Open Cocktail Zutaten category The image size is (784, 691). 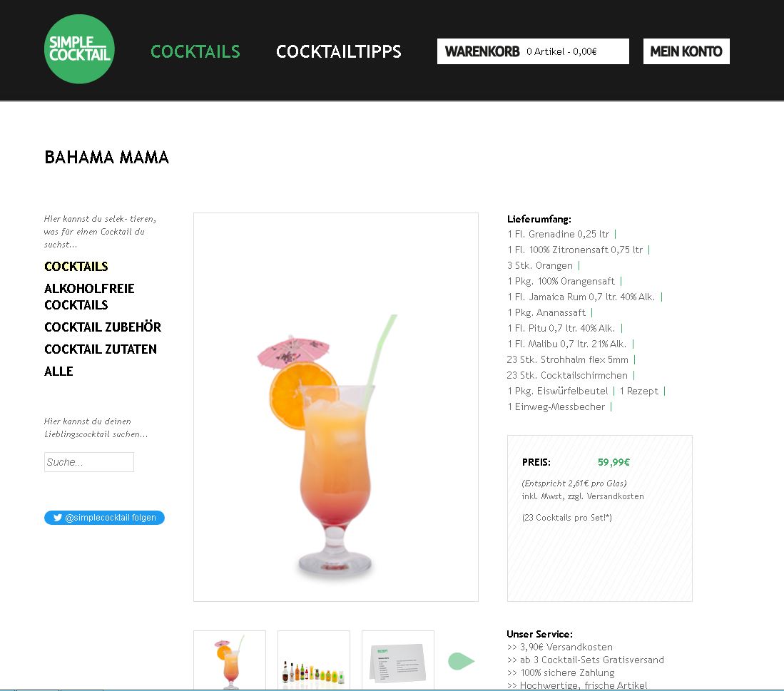pyautogui.click(x=101, y=349)
